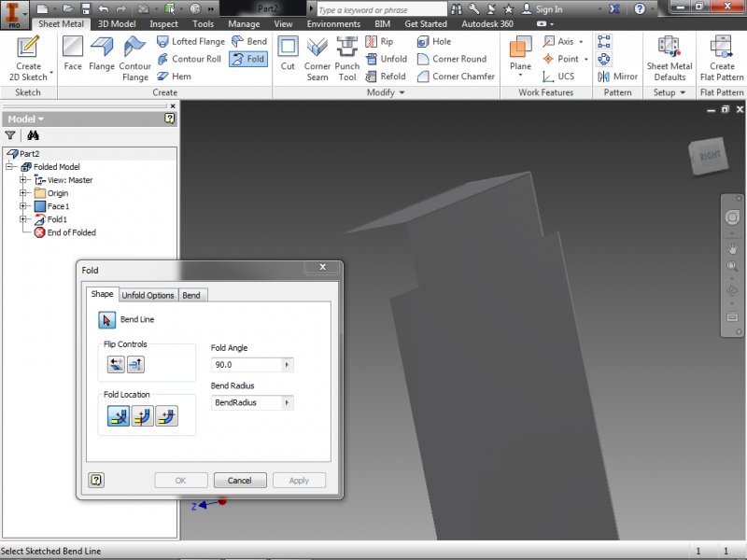
Task: Expand the Setup panel dropdown
Action: [683, 92]
